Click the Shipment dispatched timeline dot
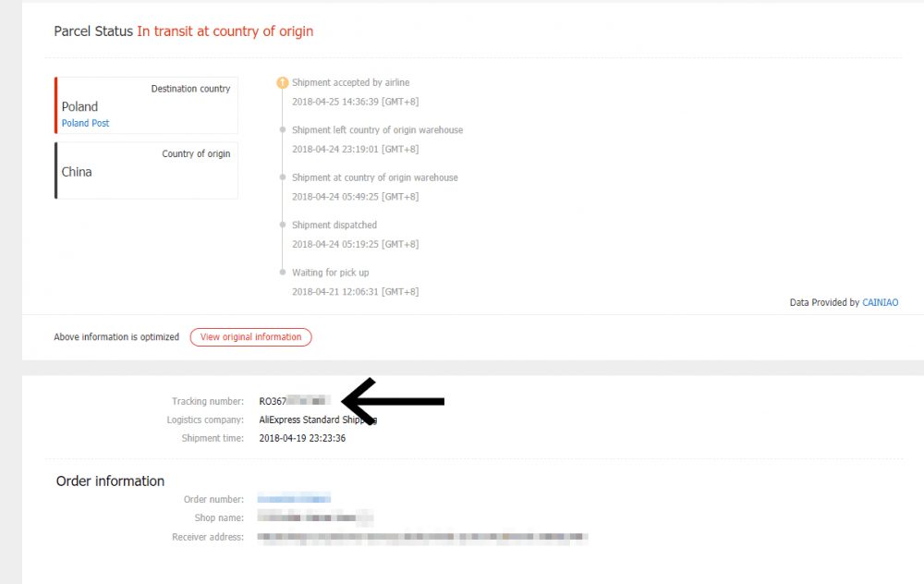Viewport: 924px width, 584px height. point(283,225)
